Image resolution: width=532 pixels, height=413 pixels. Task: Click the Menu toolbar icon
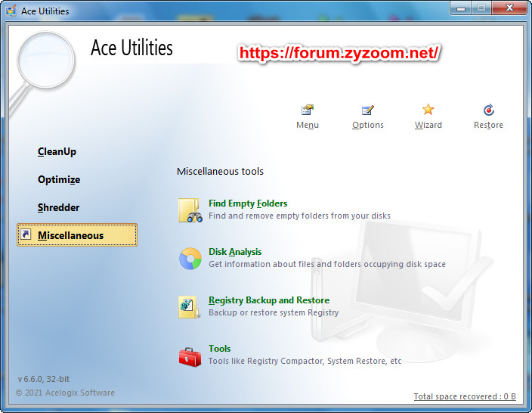(308, 110)
